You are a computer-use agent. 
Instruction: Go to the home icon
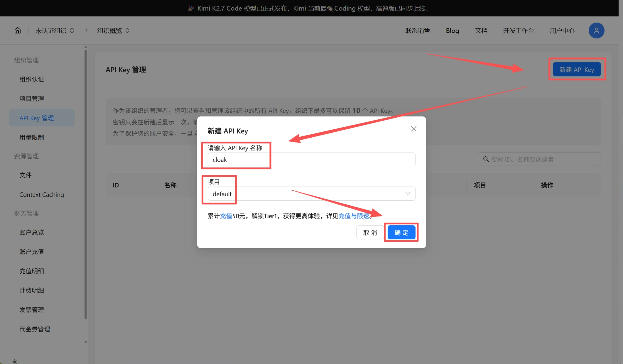[x=18, y=31]
